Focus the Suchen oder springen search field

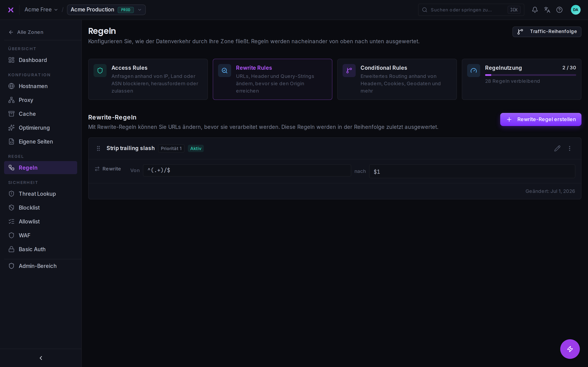[x=471, y=10]
